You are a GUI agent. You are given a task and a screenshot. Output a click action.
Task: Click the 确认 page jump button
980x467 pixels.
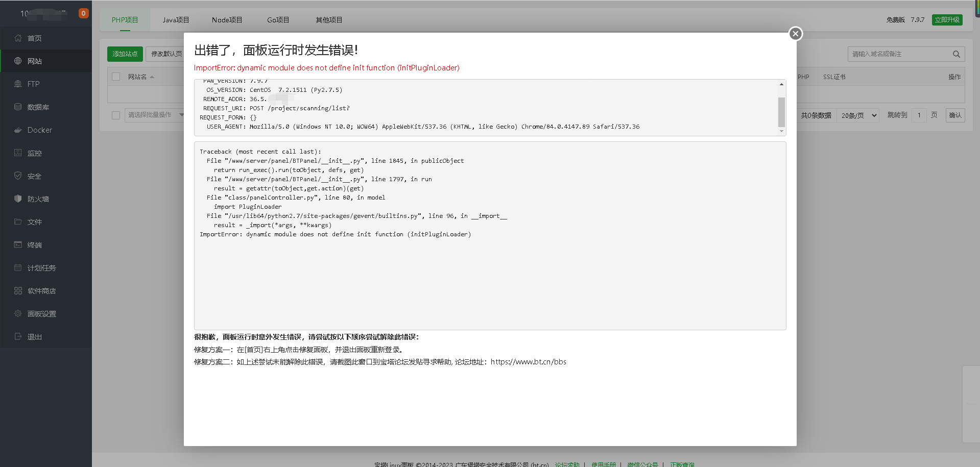955,115
